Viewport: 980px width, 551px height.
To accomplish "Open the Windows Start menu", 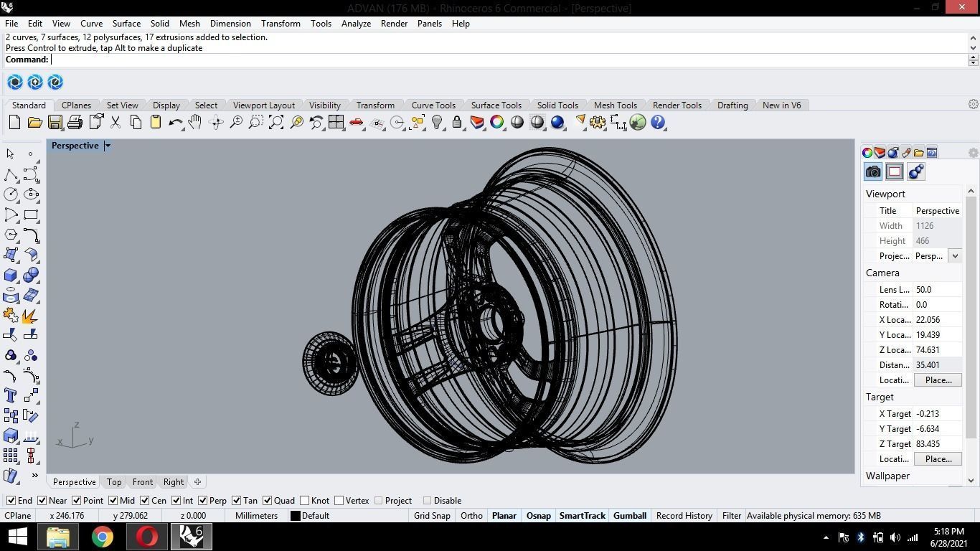I will 17,537.
